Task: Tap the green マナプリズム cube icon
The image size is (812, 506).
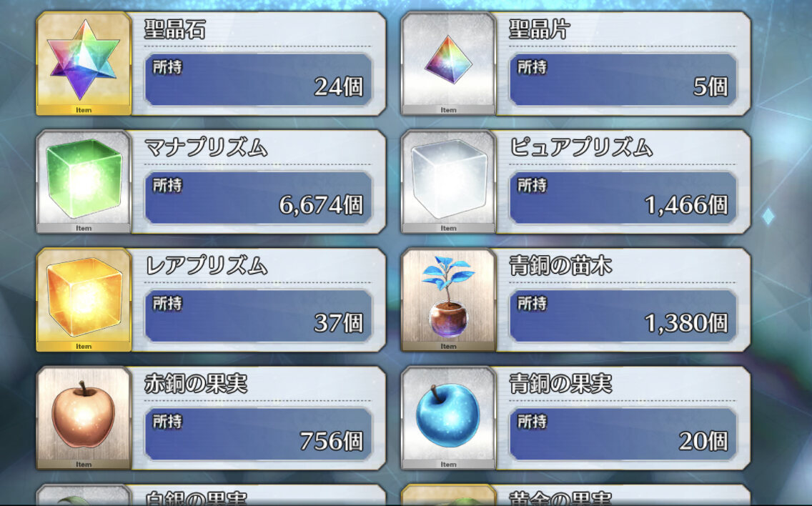Action: pos(84,182)
